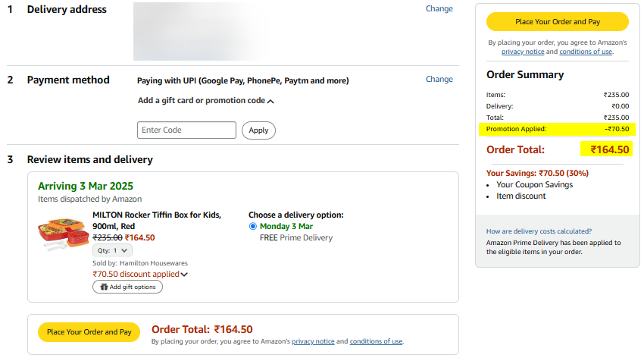
Task: Open the bottom privacy notice link
Action: point(313,341)
